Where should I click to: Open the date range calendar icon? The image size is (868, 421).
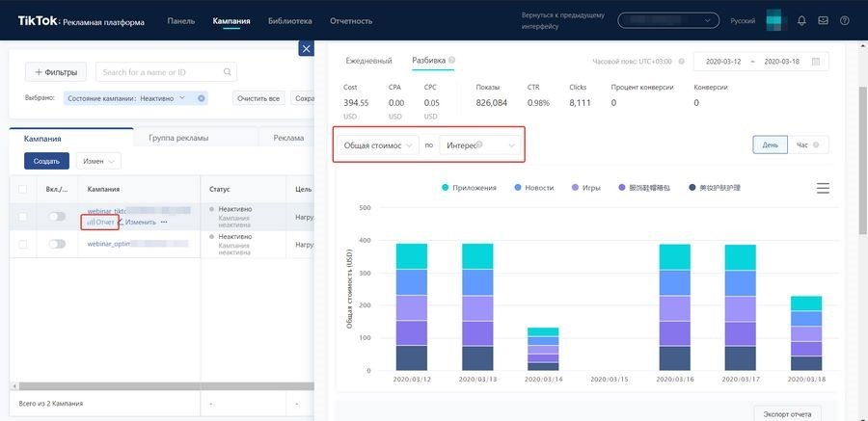pyautogui.click(x=815, y=62)
